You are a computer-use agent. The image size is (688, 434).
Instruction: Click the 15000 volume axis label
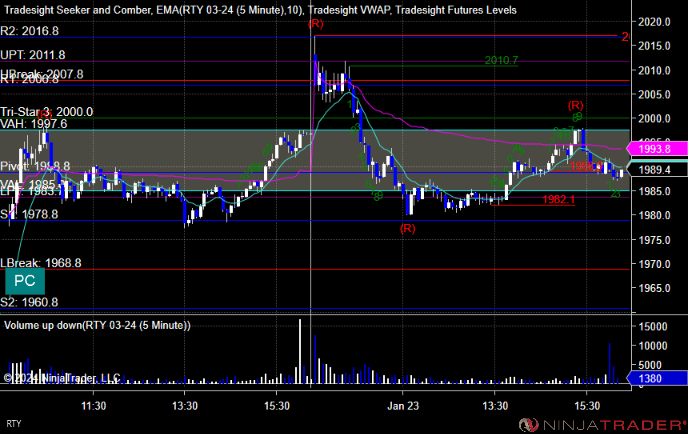pyautogui.click(x=653, y=326)
